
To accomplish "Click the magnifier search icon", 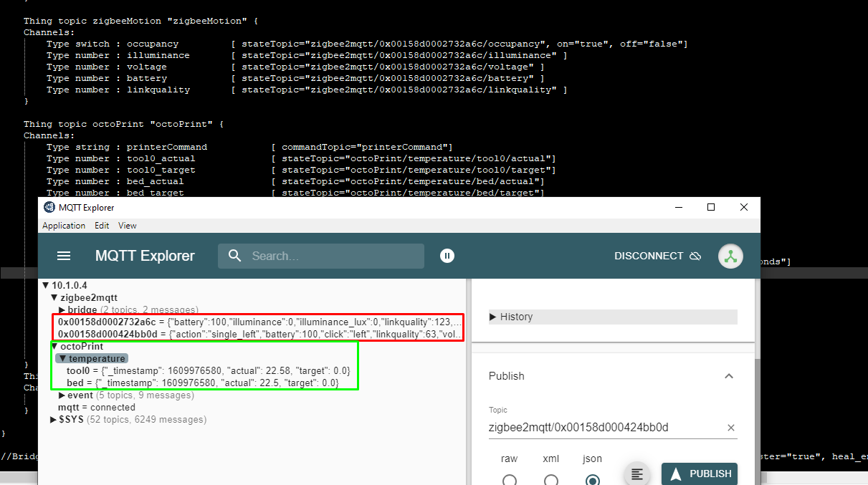I will click(234, 256).
